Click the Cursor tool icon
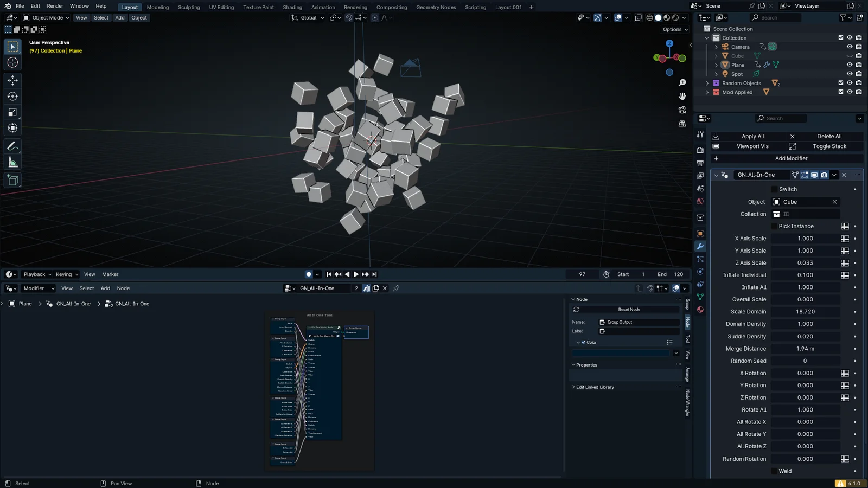 [x=12, y=63]
